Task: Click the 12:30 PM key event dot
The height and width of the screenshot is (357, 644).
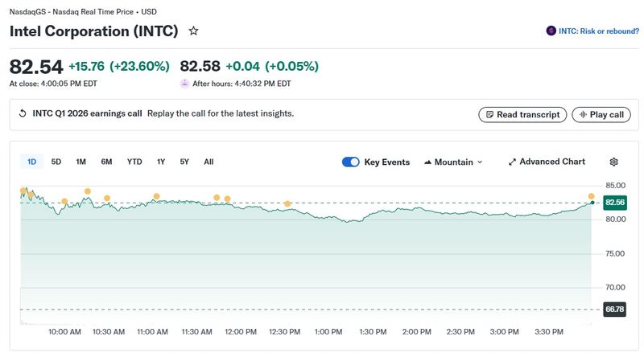Action: tap(287, 203)
